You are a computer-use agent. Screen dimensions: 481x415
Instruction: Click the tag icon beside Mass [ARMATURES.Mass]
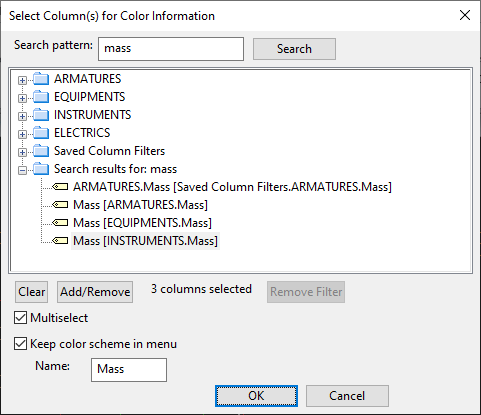60,205
